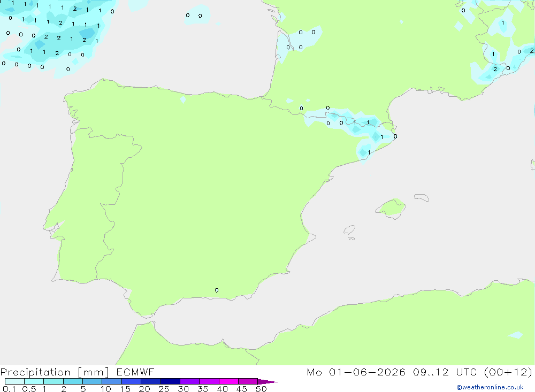Click the date 'Mo 01-06-2026'

(356, 372)
